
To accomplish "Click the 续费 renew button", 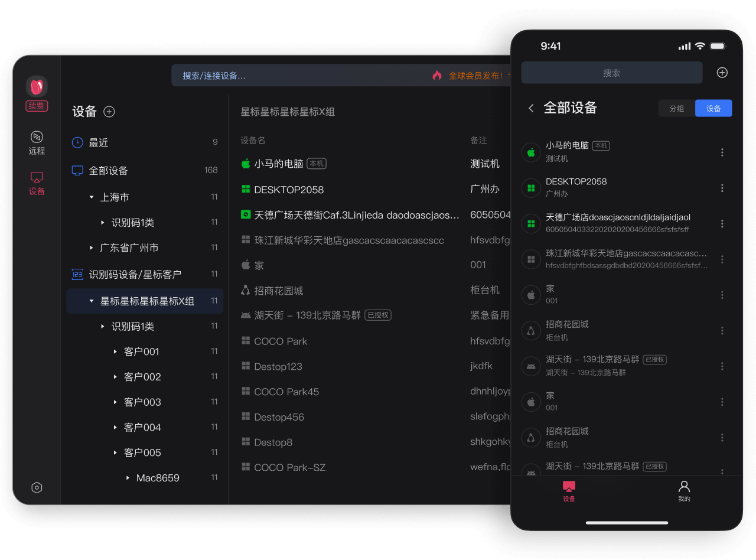I will pos(37,106).
